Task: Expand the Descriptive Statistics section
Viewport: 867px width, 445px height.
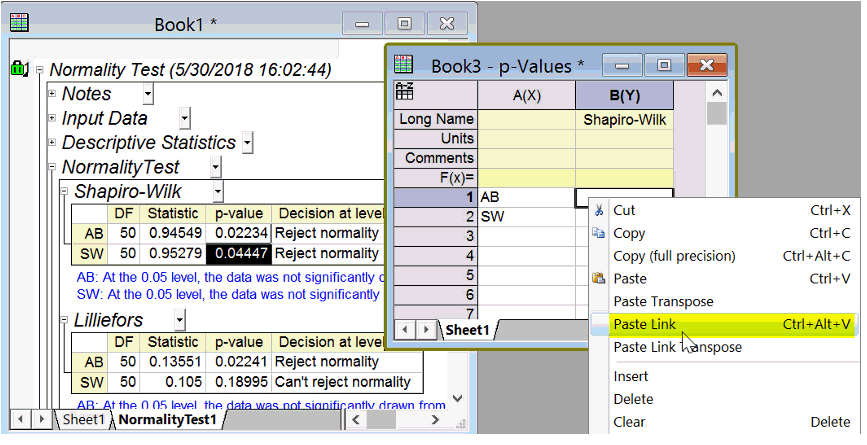Action: point(52,142)
